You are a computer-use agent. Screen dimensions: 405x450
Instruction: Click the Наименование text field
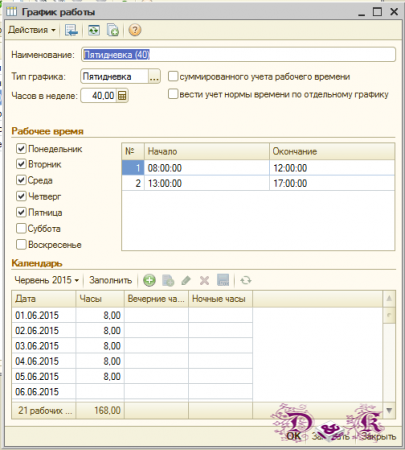(x=238, y=55)
